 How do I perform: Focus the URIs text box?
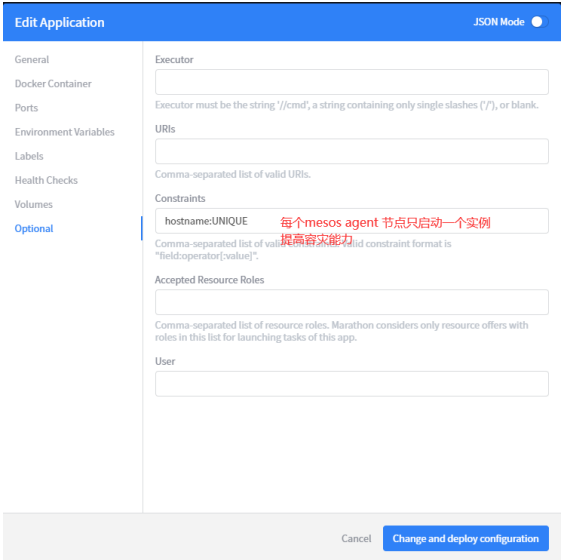pyautogui.click(x=352, y=151)
